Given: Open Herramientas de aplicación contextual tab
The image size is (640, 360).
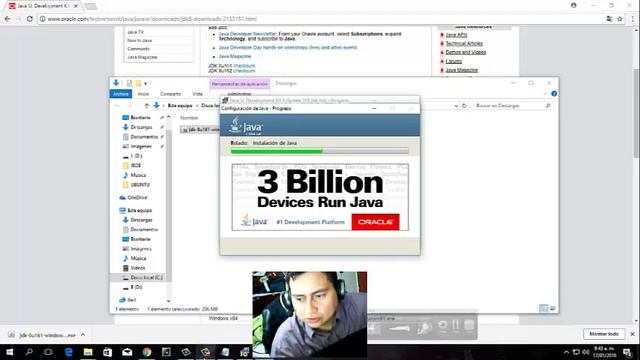Looking at the screenshot, I should [x=240, y=84].
